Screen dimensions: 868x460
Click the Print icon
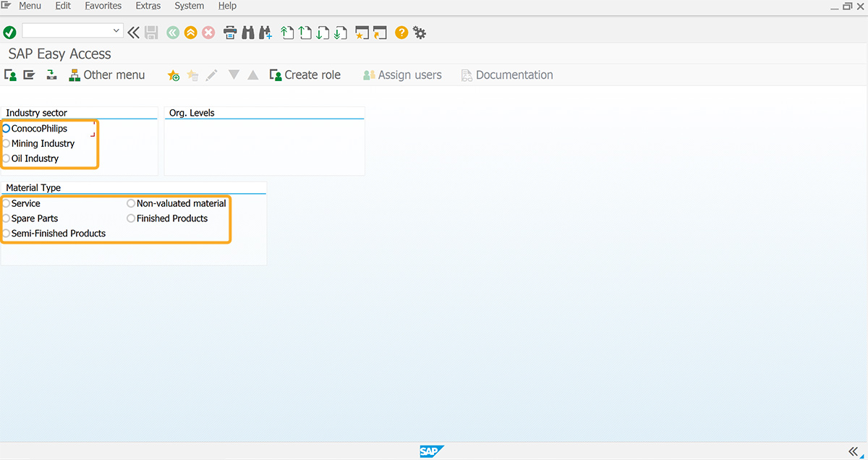(230, 33)
